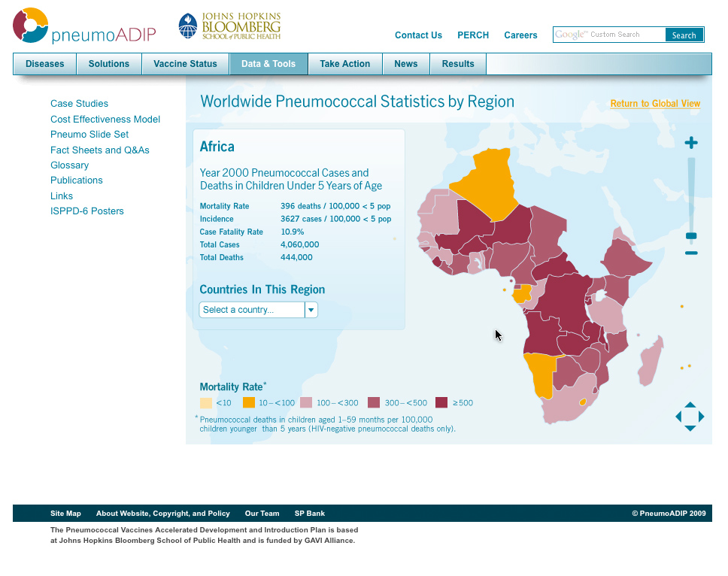728x576 pixels.
Task: Pan the map left with arrow
Action: [x=678, y=417]
